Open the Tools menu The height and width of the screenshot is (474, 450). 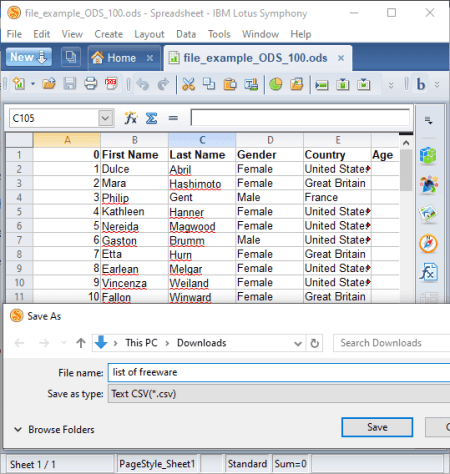coord(219,34)
